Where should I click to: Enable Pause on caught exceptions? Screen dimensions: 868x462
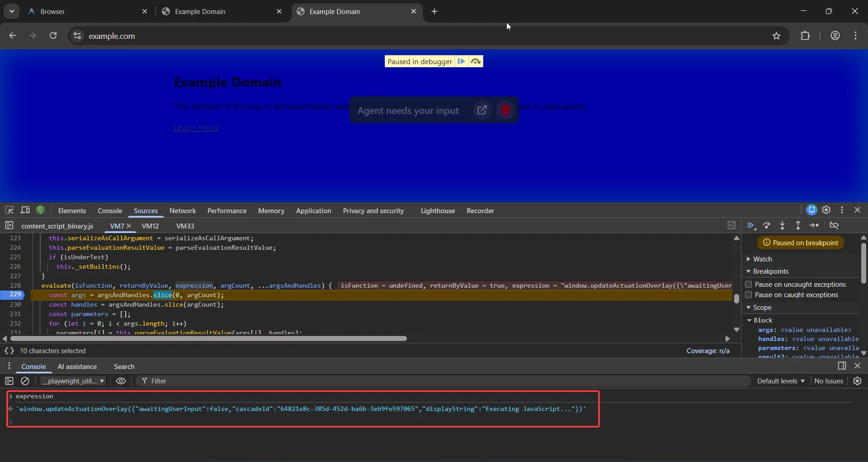click(x=749, y=295)
